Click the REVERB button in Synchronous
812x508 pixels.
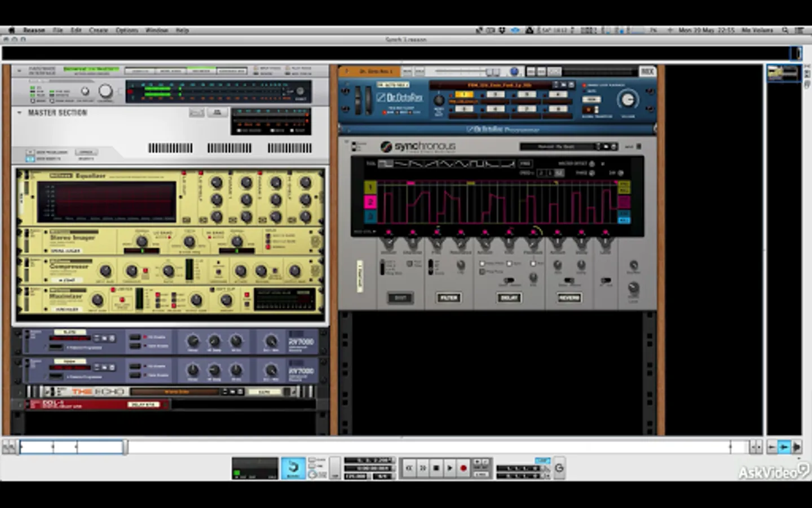[569, 297]
